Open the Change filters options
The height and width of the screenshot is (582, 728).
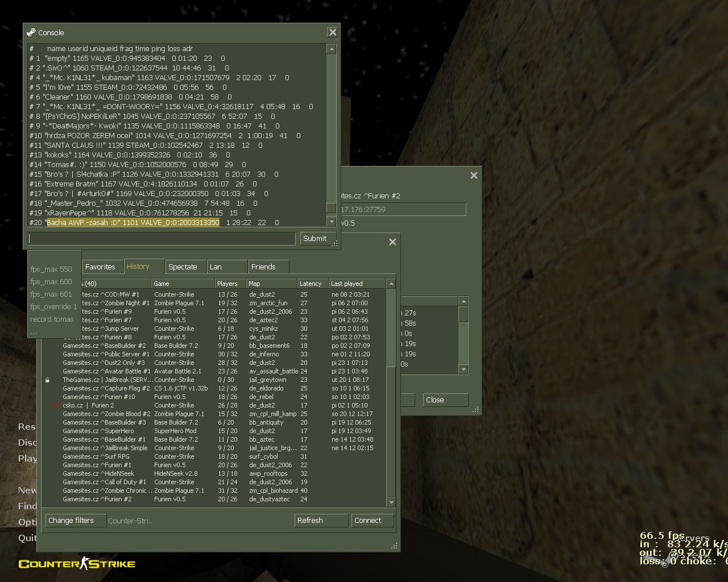tap(75, 520)
